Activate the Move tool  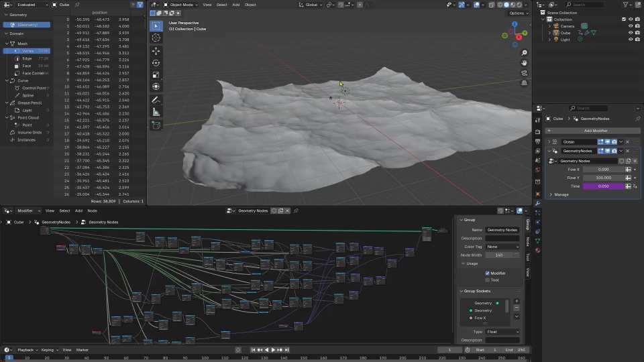(x=156, y=51)
